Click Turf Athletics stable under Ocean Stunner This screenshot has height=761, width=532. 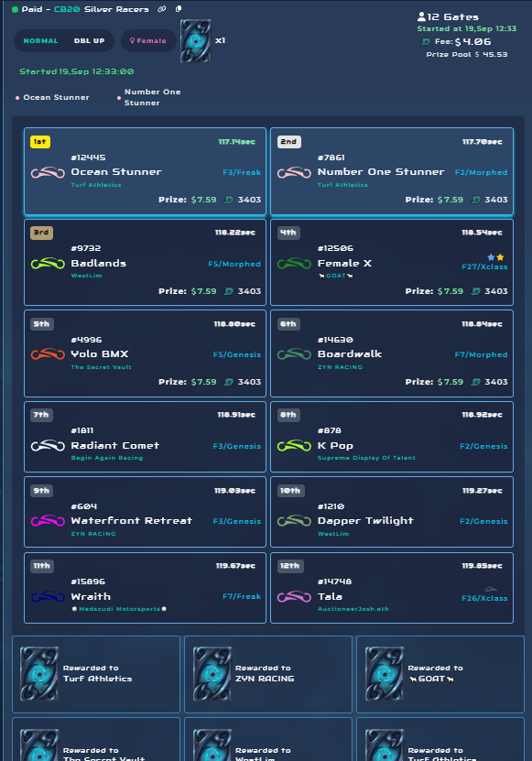click(96, 185)
